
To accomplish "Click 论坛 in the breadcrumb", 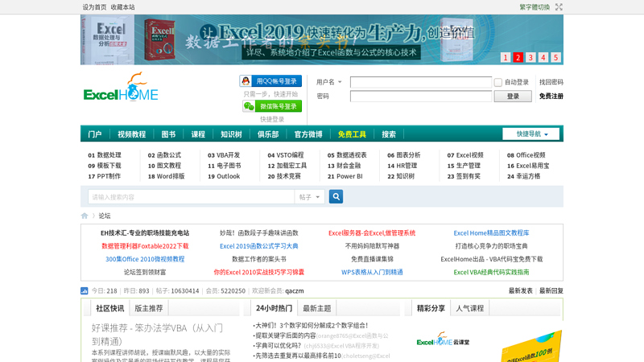I will click(x=105, y=216).
